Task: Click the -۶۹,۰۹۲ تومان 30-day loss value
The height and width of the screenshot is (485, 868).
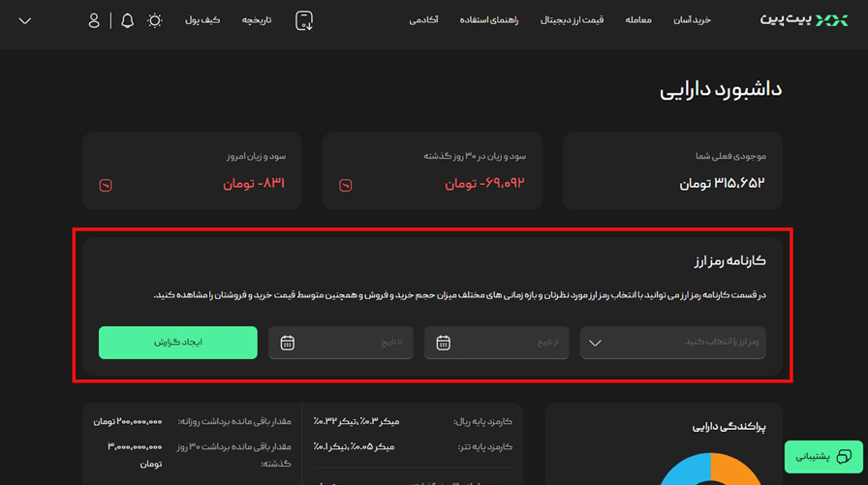Action: click(x=484, y=183)
